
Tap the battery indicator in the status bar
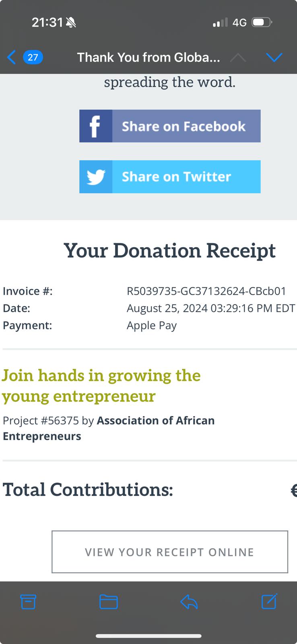[262, 23]
